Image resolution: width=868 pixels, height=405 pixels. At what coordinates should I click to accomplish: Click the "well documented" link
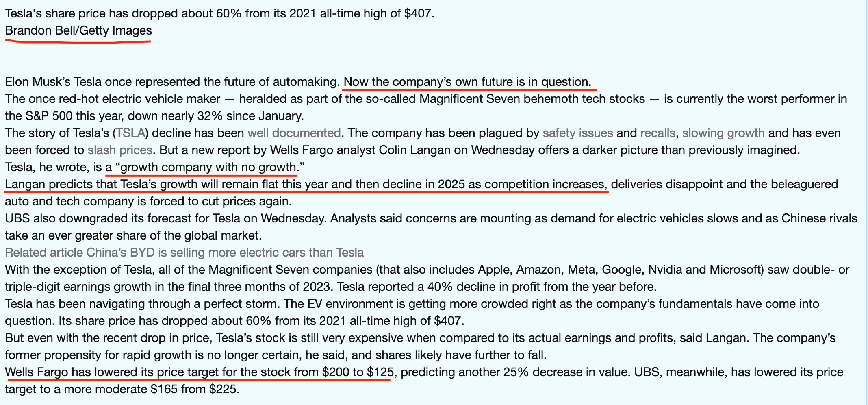(294, 133)
